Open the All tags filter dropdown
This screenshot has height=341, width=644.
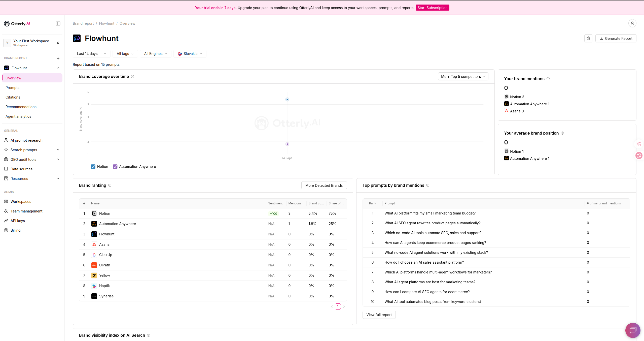(x=125, y=54)
